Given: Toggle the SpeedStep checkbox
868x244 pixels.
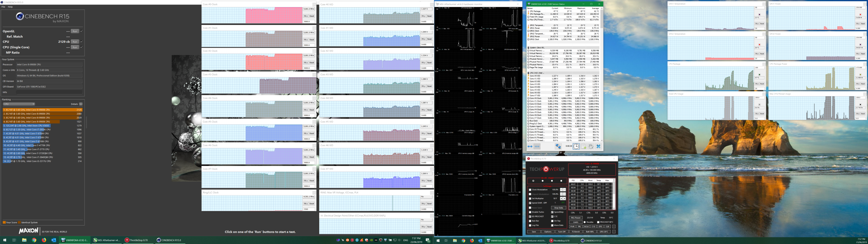Looking at the screenshot, I should click(552, 212).
